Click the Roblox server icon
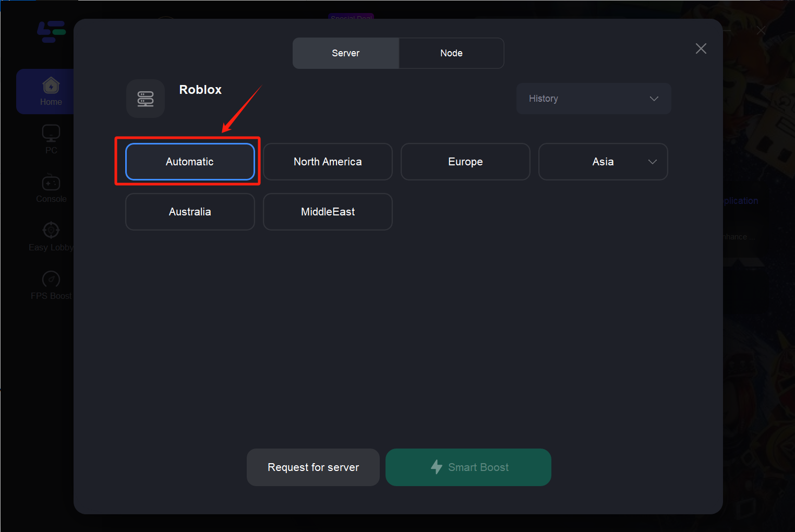The height and width of the screenshot is (532, 795). tap(146, 98)
